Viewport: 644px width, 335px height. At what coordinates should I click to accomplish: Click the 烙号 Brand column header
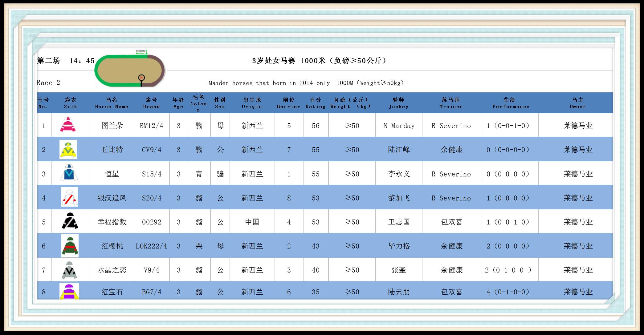[151, 103]
